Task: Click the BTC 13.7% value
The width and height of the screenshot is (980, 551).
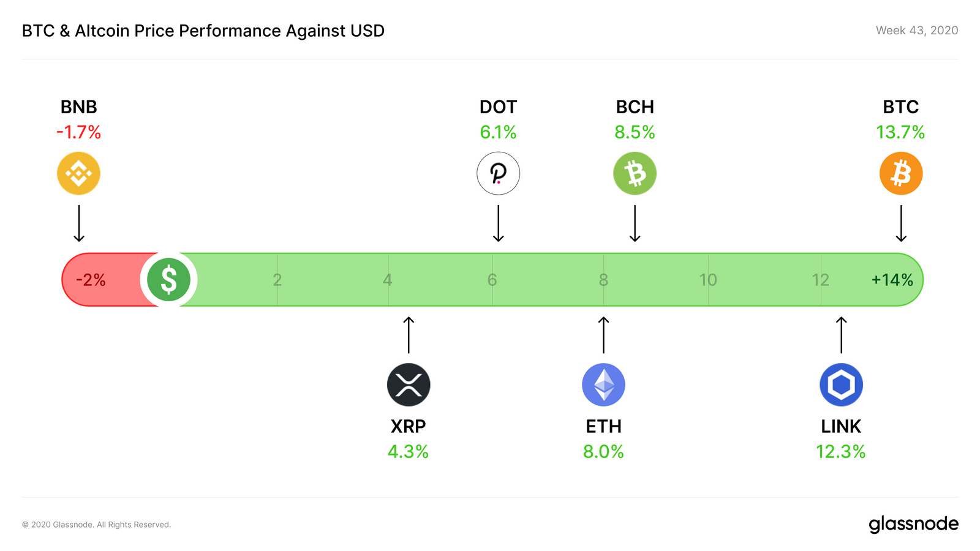Action: click(x=900, y=132)
